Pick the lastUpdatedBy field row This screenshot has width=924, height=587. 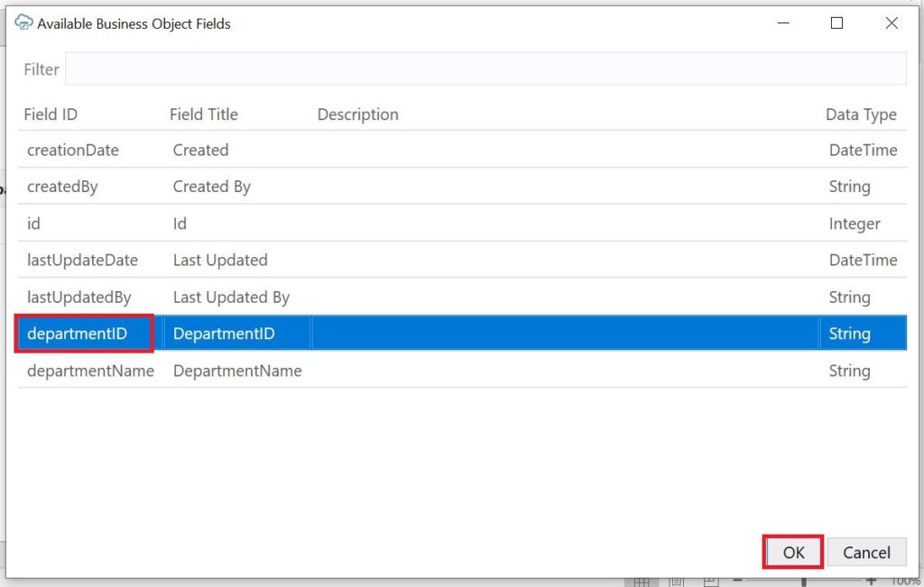click(x=79, y=297)
